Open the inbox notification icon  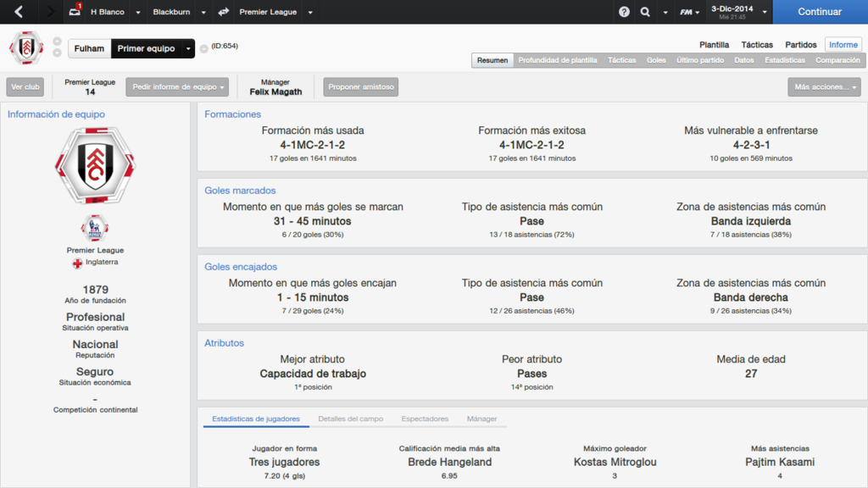[75, 10]
